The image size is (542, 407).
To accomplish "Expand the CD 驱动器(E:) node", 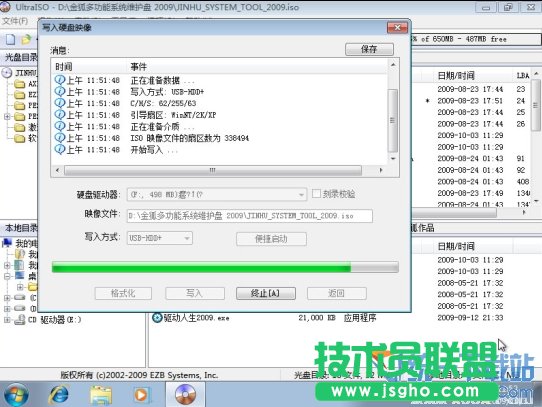I will point(7,320).
